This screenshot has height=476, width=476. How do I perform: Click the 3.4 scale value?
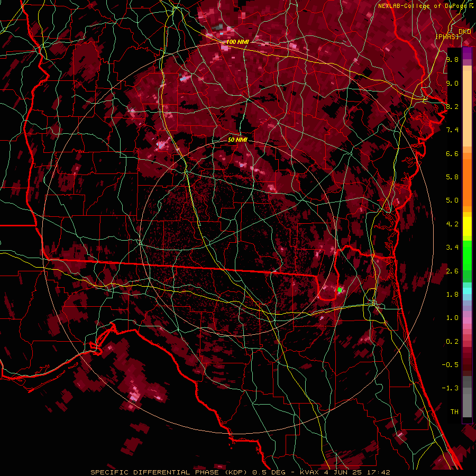(452, 248)
